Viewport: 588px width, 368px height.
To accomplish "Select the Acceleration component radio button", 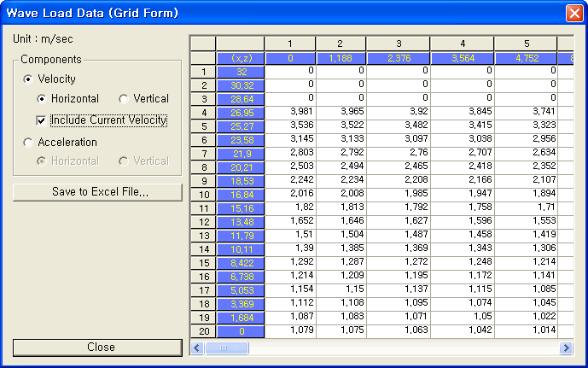I will pos(29,143).
